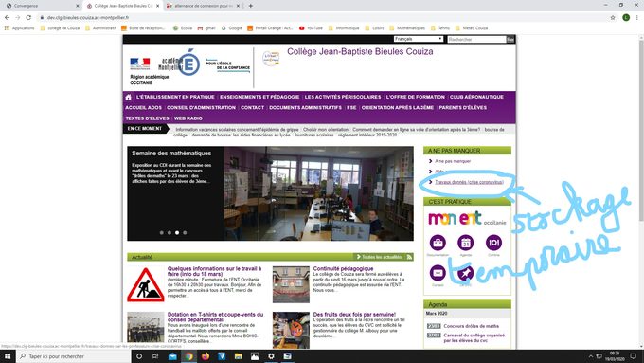Open the home icon in purple menu
The width and height of the screenshot is (644, 363).
pyautogui.click(x=128, y=97)
